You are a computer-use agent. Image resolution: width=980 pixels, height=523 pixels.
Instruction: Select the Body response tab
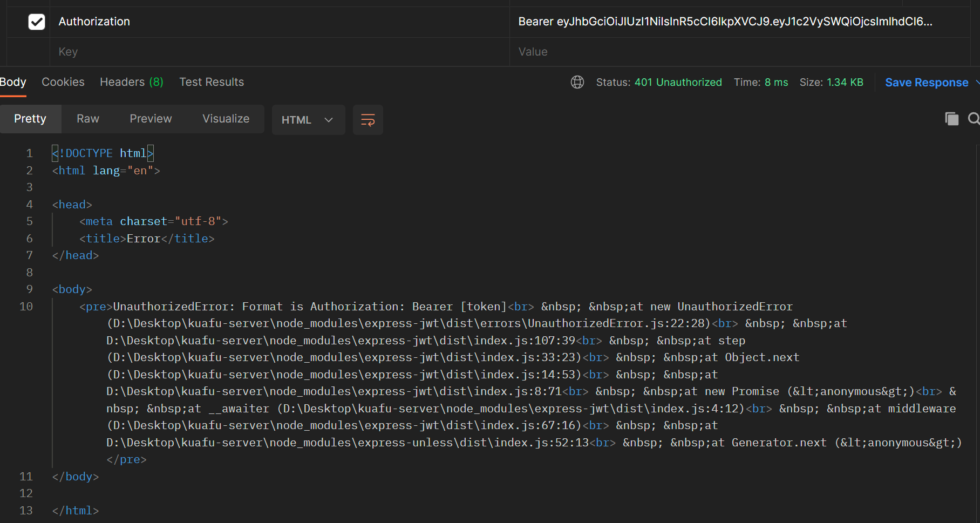pyautogui.click(x=13, y=82)
